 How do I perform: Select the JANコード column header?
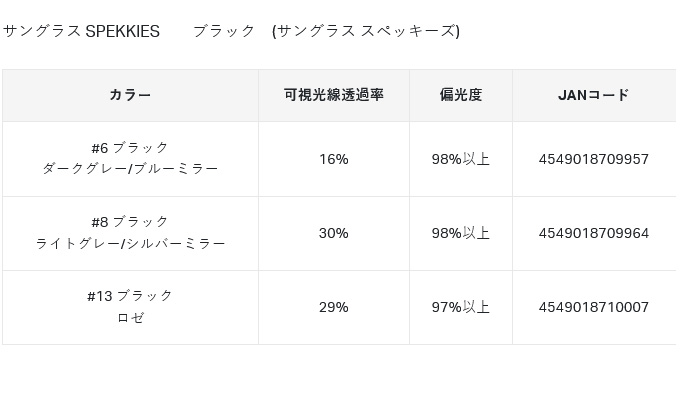593,95
